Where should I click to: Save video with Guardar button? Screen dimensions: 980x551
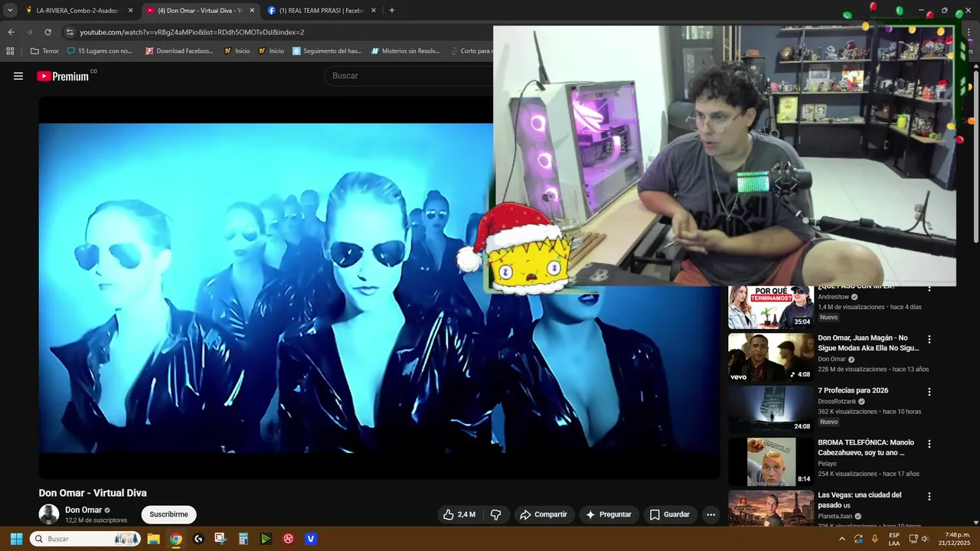click(670, 514)
